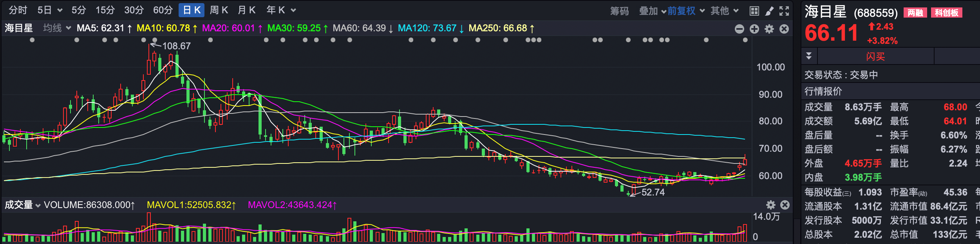Toggle the 筹码 chip distribution view

[x=619, y=11]
